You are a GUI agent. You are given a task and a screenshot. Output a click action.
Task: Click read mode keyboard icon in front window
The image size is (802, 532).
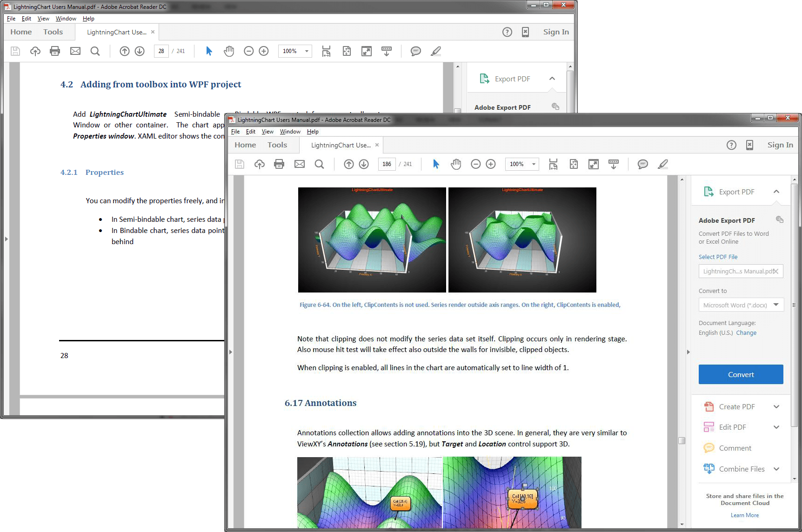[x=614, y=164]
